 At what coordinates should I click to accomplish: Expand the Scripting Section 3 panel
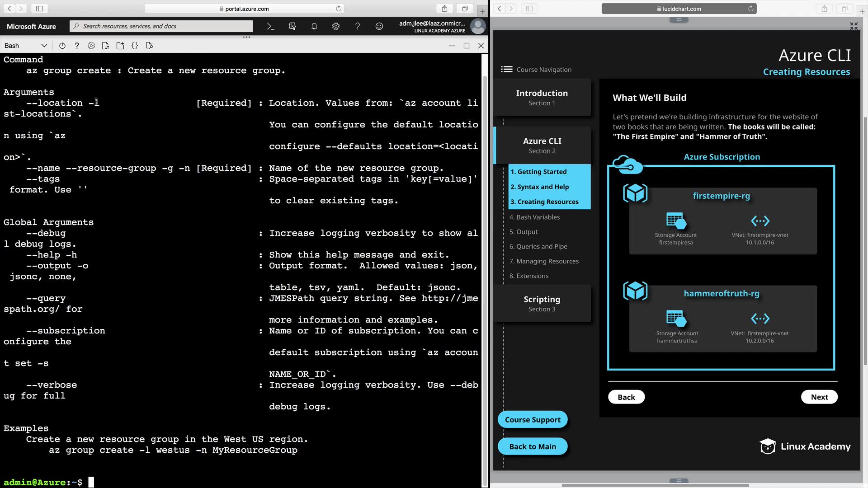[x=542, y=304]
